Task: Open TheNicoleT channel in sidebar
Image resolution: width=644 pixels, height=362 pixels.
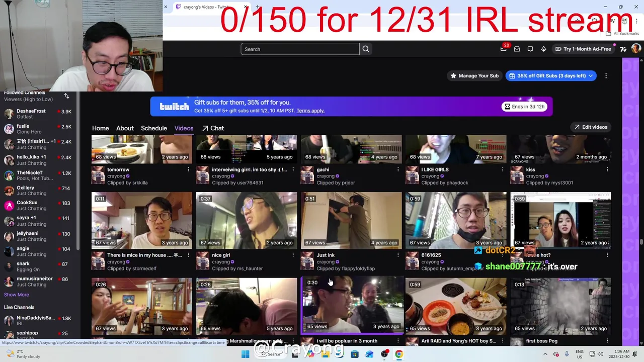Action: point(38,175)
